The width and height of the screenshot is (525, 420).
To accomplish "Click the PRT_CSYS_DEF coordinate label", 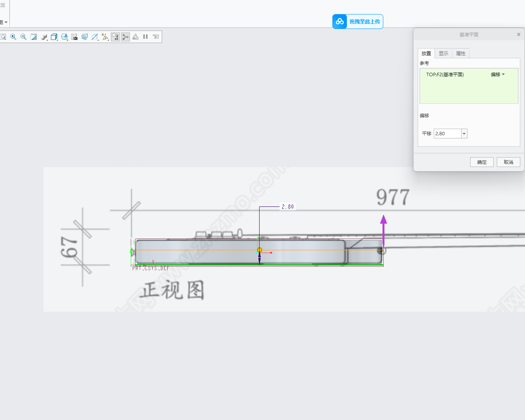I will (x=151, y=268).
